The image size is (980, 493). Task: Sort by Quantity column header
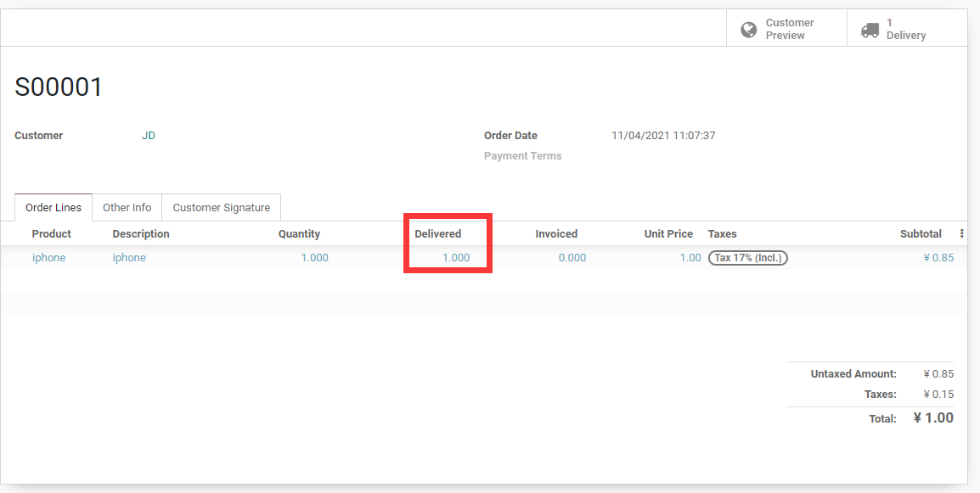click(299, 233)
